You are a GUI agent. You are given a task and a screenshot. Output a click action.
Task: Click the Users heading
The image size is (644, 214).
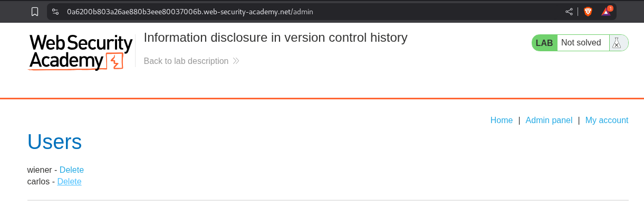54,142
